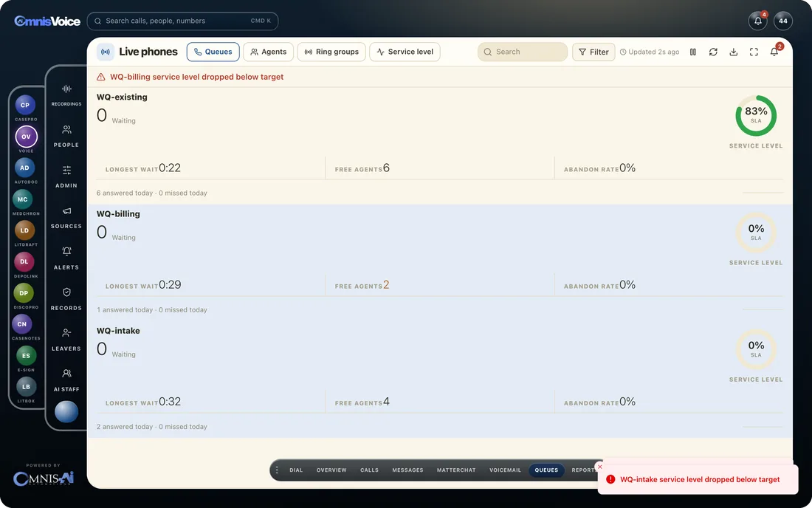The image size is (812, 508).
Task: Click the 83% SLA ring for WQ-existing
Action: [x=756, y=115]
